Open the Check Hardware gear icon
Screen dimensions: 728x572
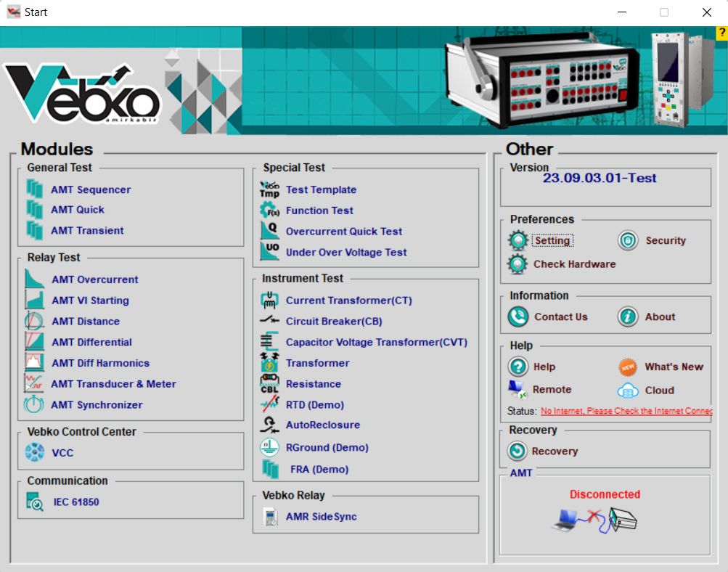(x=518, y=264)
